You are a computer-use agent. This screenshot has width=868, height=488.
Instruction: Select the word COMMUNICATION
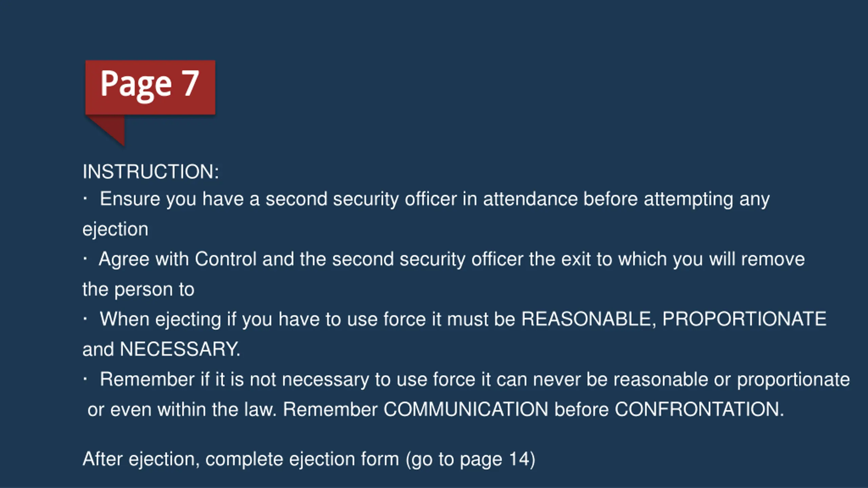coord(466,409)
